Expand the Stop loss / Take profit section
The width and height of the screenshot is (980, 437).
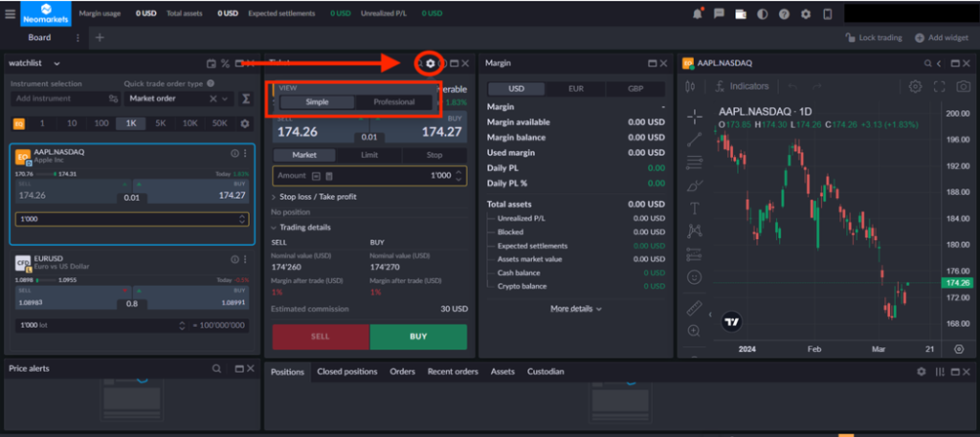point(314,197)
